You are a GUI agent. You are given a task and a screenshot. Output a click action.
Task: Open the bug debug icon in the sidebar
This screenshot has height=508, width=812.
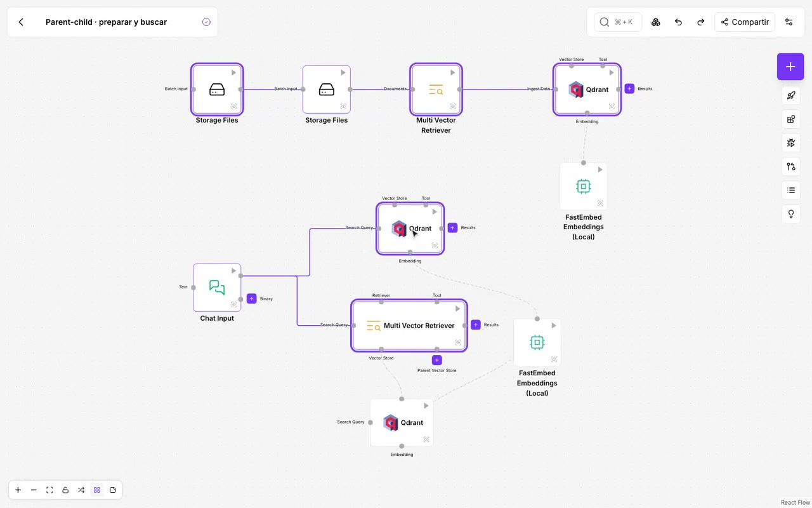point(791,143)
